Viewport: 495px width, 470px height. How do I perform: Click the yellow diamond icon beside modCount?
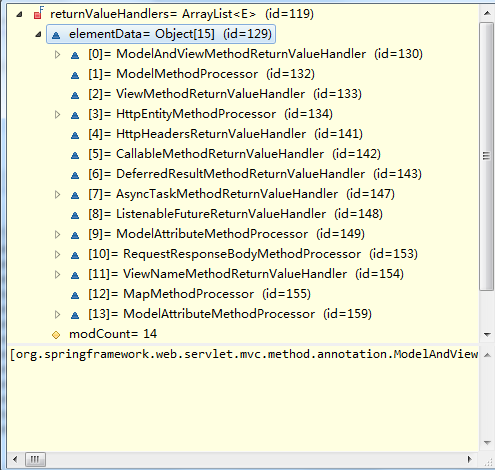point(56,335)
